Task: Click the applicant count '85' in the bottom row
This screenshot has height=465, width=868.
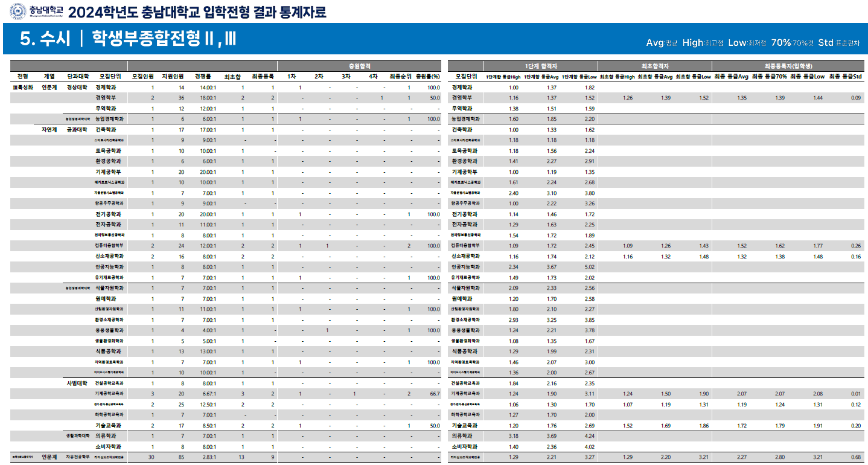Action: [x=181, y=457]
